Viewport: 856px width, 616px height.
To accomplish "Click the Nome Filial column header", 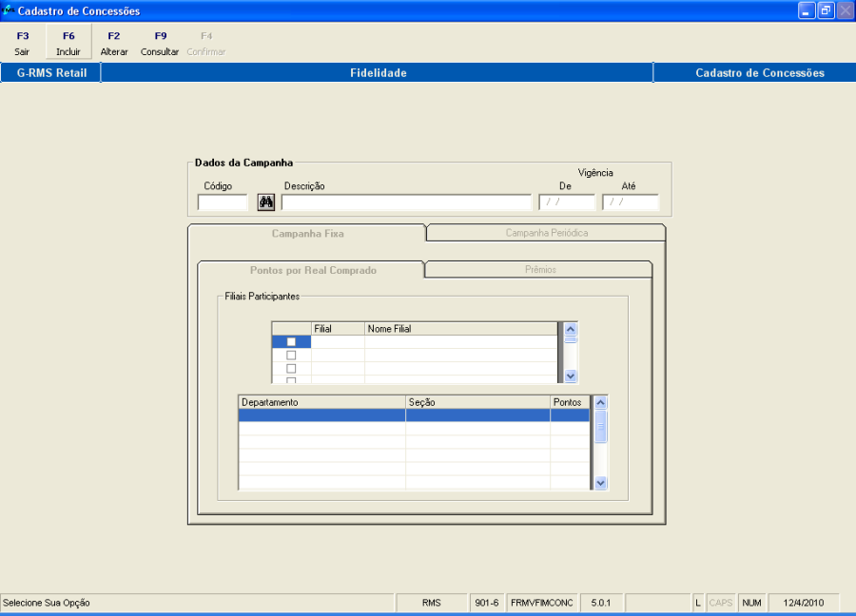I will point(460,329).
